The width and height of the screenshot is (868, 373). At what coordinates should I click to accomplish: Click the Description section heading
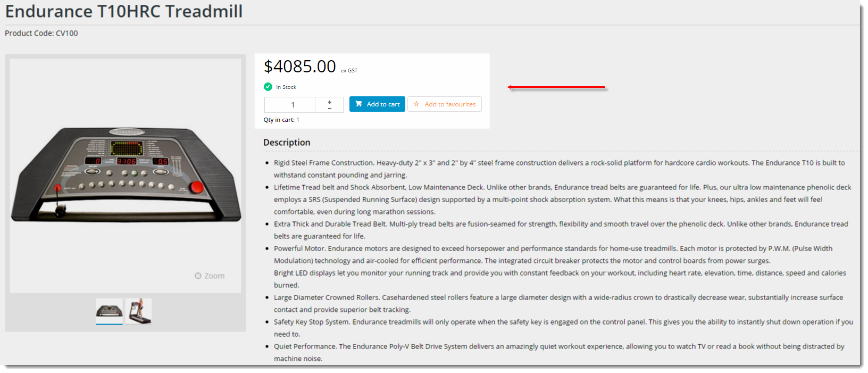coord(287,142)
